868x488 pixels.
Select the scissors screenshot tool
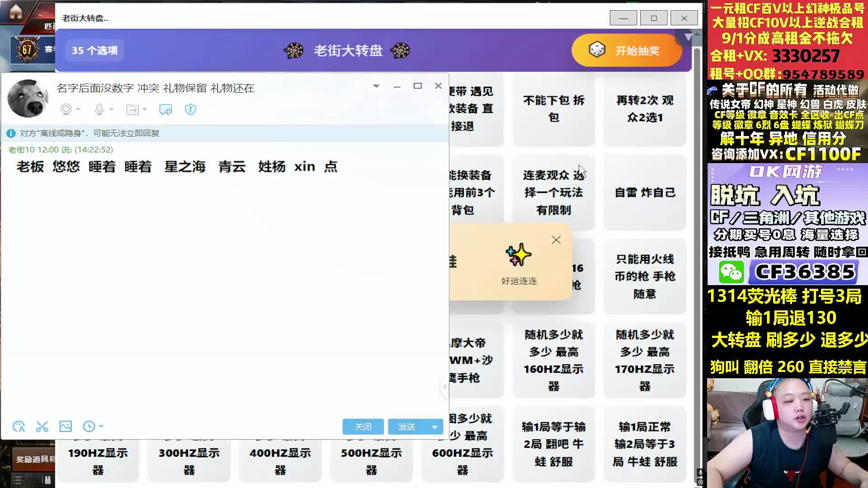point(42,427)
